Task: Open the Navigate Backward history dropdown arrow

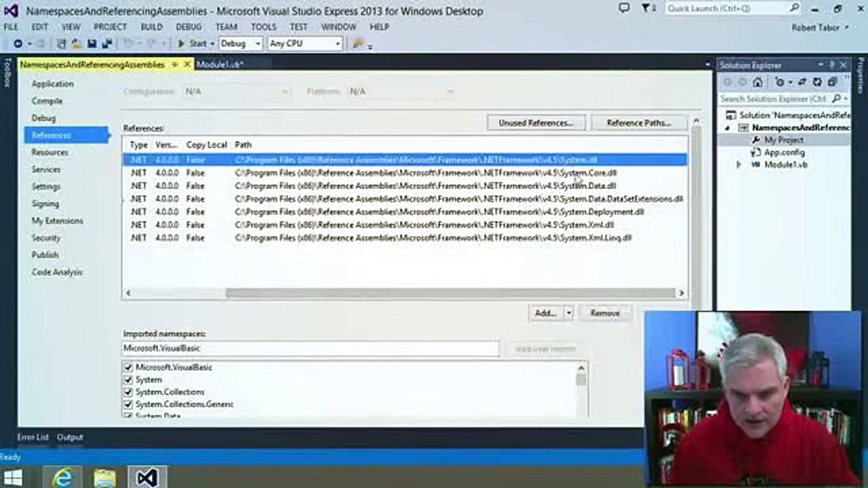Action: [x=29, y=43]
